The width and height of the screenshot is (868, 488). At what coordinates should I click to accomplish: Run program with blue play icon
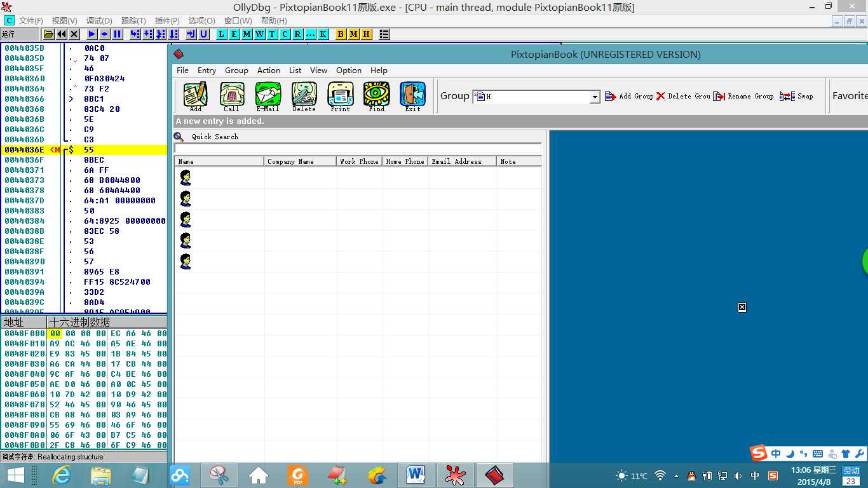(x=92, y=34)
